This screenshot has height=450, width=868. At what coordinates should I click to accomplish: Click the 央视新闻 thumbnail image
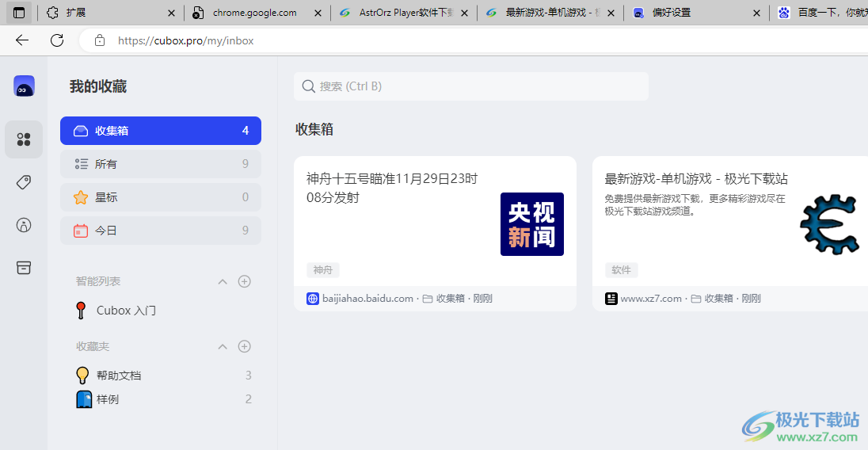(x=532, y=224)
